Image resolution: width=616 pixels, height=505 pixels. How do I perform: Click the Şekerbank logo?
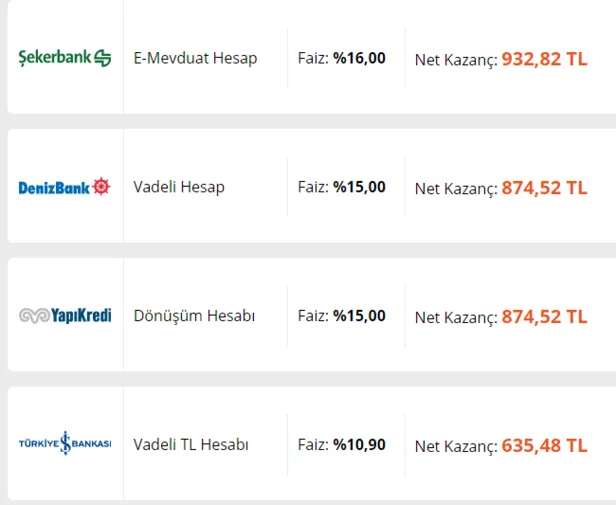[x=65, y=58]
